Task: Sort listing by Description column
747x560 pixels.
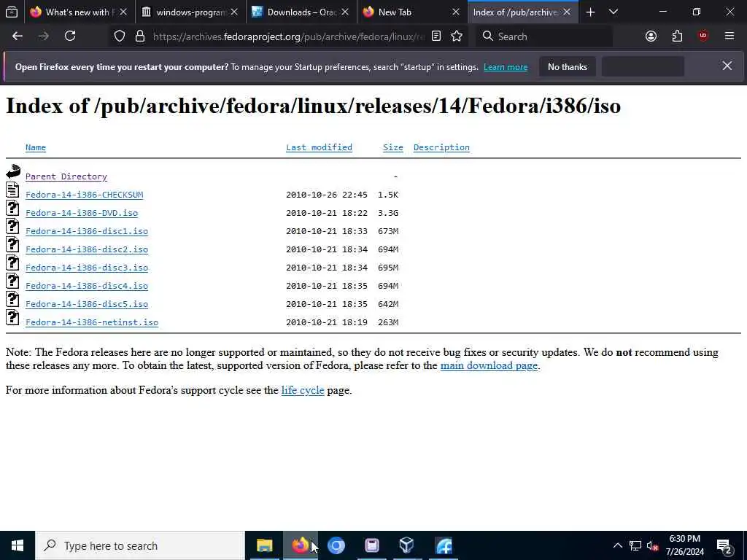Action: (x=441, y=147)
